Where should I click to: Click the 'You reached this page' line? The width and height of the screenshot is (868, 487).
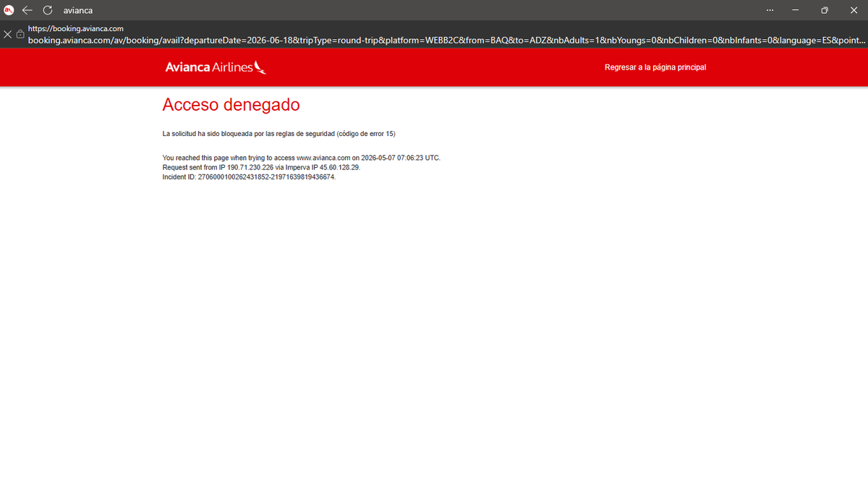[x=301, y=158]
